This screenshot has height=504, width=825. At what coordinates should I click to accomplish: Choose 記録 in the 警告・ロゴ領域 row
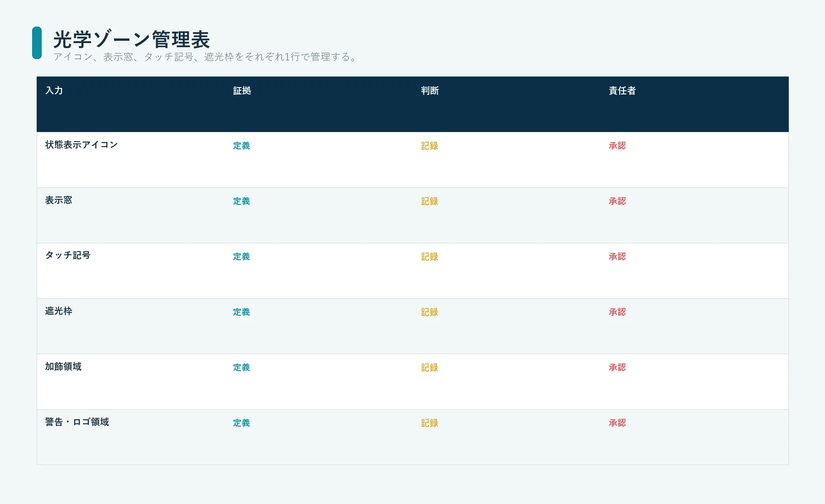point(429,423)
